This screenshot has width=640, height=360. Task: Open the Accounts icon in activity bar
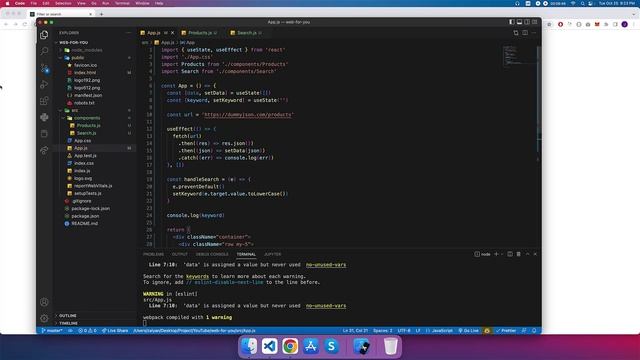pos(44,302)
